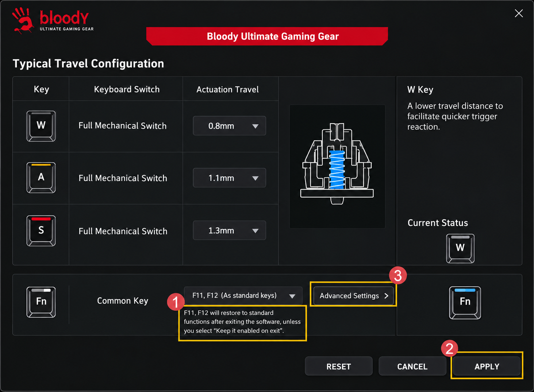Click the Fn key icon beside Common Key
The image size is (534, 392).
41,302
